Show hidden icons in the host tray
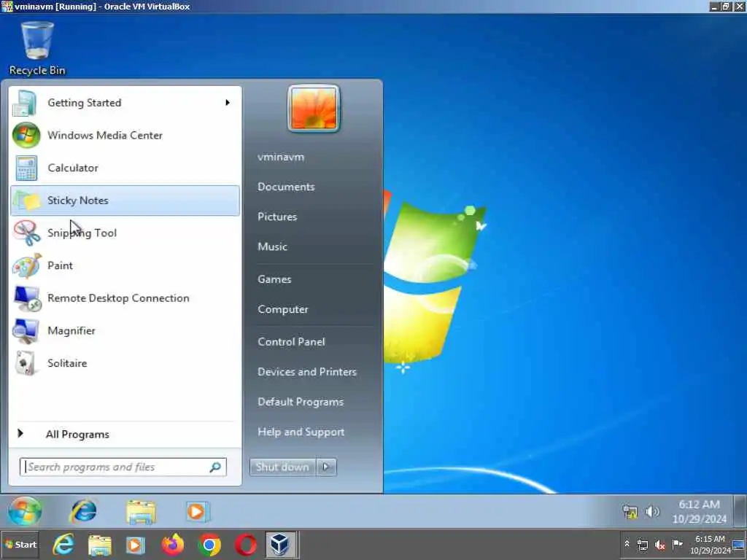The image size is (747, 560). tap(627, 544)
